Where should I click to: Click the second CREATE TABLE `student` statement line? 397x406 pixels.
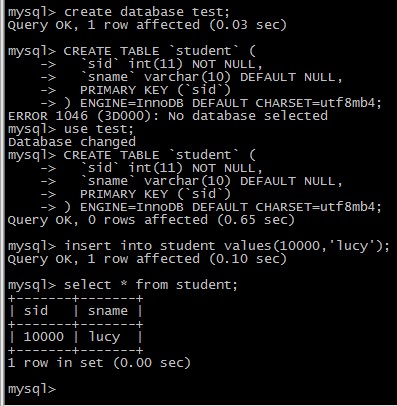(132, 155)
